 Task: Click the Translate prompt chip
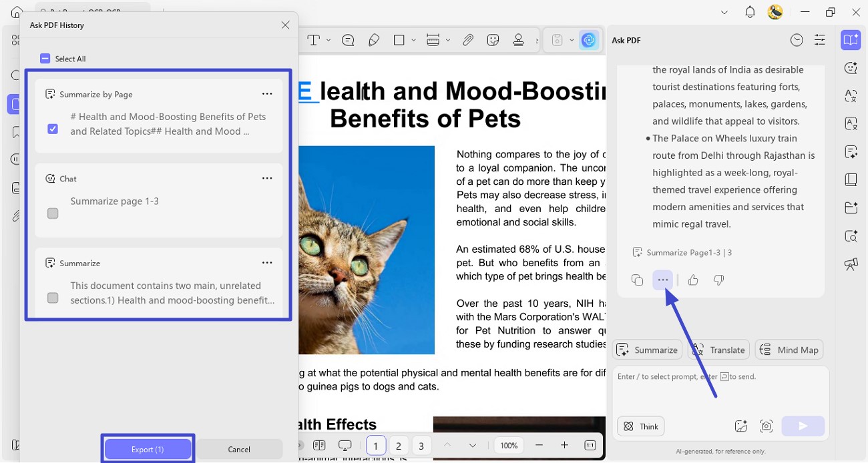coord(718,350)
